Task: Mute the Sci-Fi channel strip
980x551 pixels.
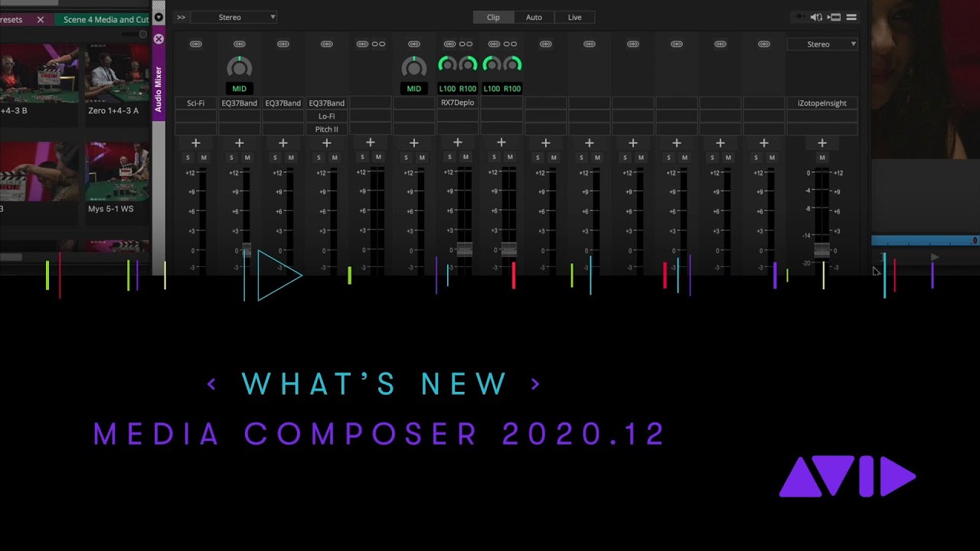Action: pos(204,158)
